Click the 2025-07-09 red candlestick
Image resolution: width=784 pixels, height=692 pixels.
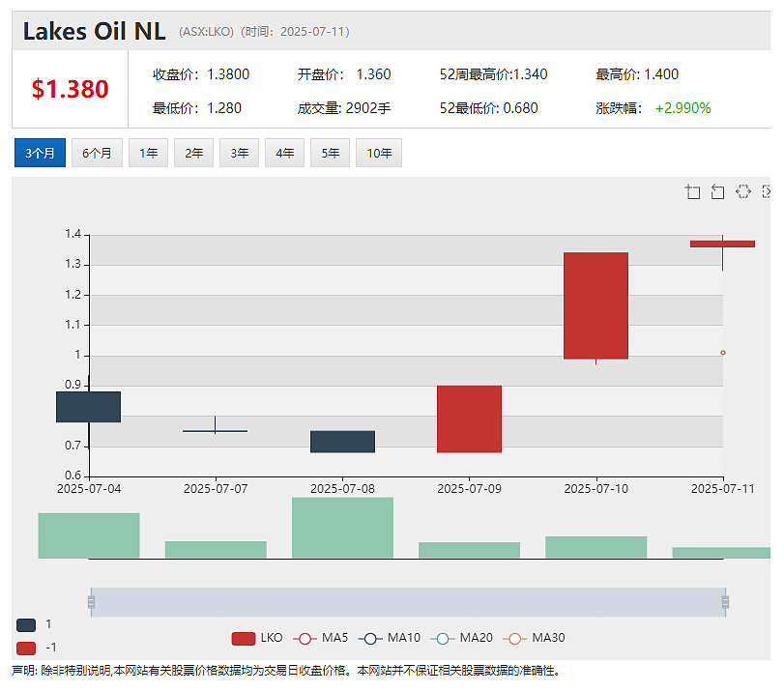click(x=469, y=419)
